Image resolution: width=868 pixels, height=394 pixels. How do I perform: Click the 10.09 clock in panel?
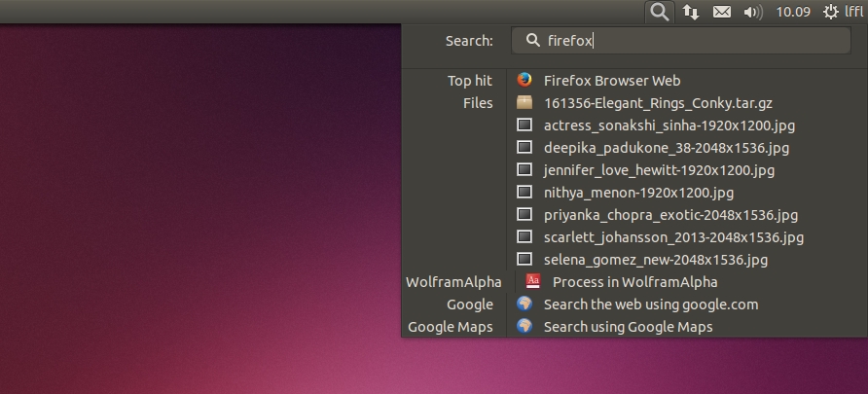[x=793, y=12]
